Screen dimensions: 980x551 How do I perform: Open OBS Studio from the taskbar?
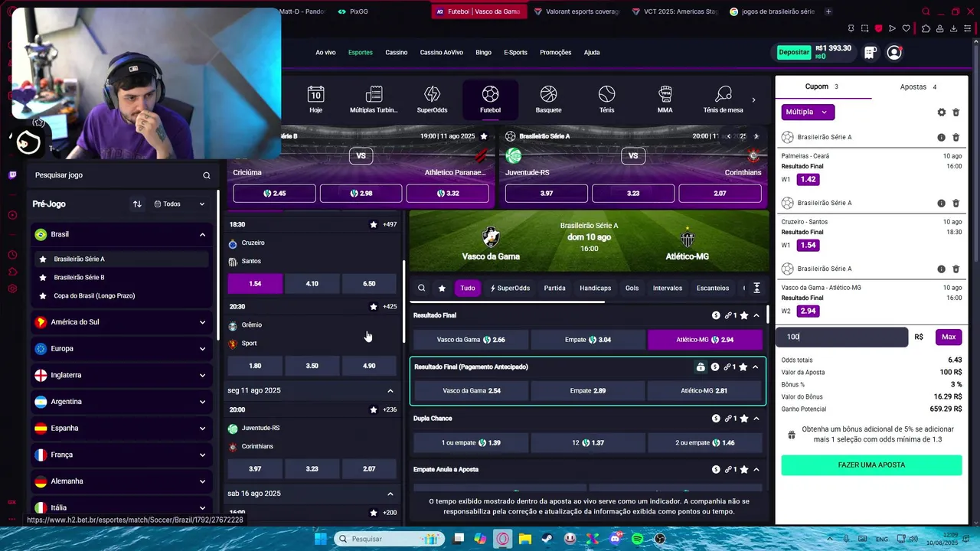click(660, 539)
